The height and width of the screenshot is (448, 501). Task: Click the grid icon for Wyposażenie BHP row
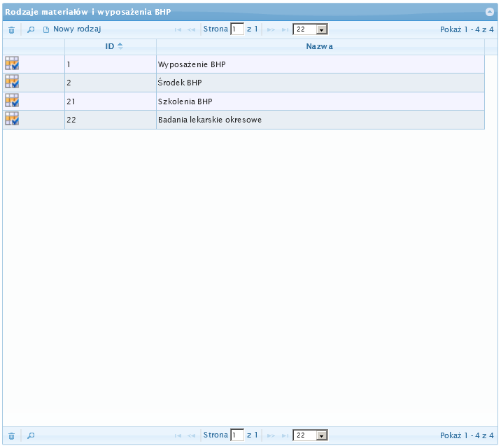click(x=12, y=63)
